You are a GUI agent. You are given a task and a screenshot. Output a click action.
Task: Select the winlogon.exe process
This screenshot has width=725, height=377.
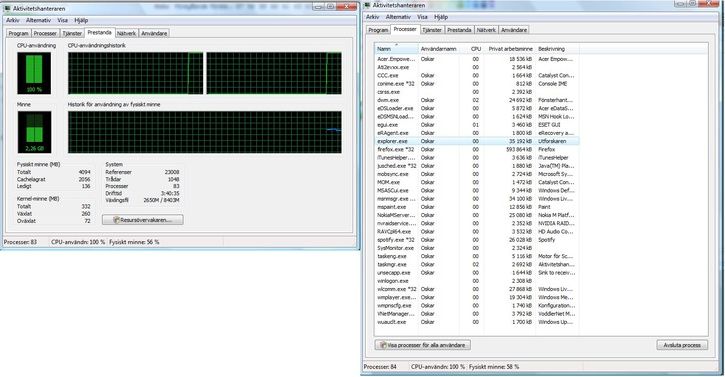477,281
